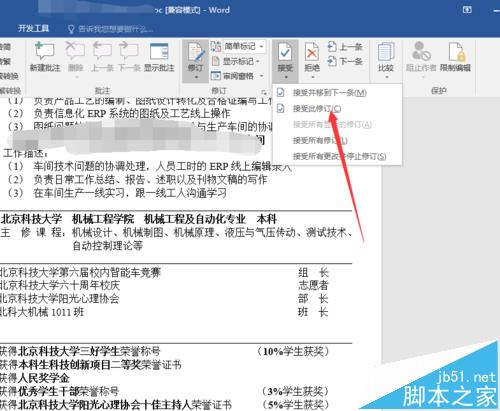This screenshot has width=500, height=411.
Task: Click 北科大机械 1011 班 line
Action: tap(42, 312)
